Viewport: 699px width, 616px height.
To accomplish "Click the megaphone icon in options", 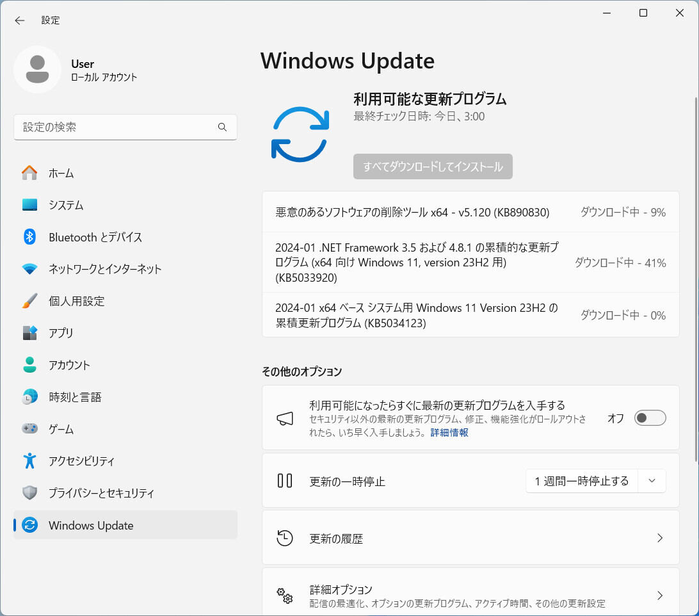I will 285,418.
